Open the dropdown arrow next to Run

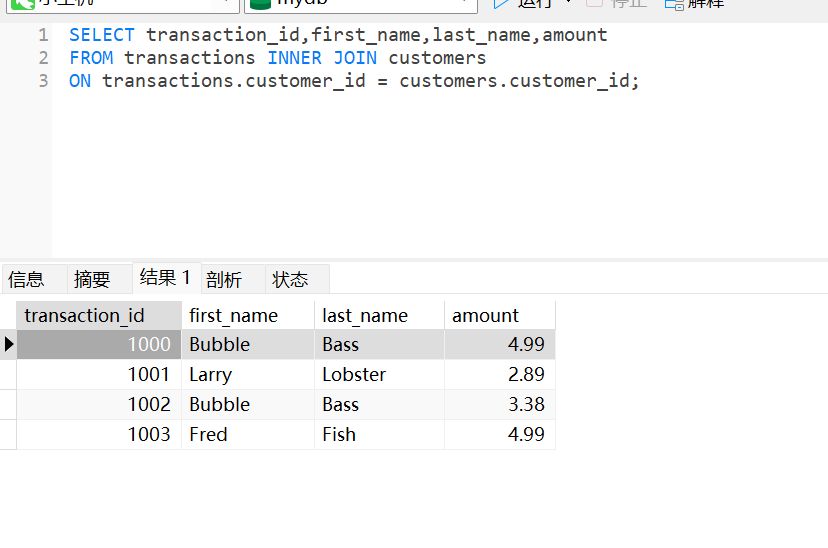(x=568, y=3)
